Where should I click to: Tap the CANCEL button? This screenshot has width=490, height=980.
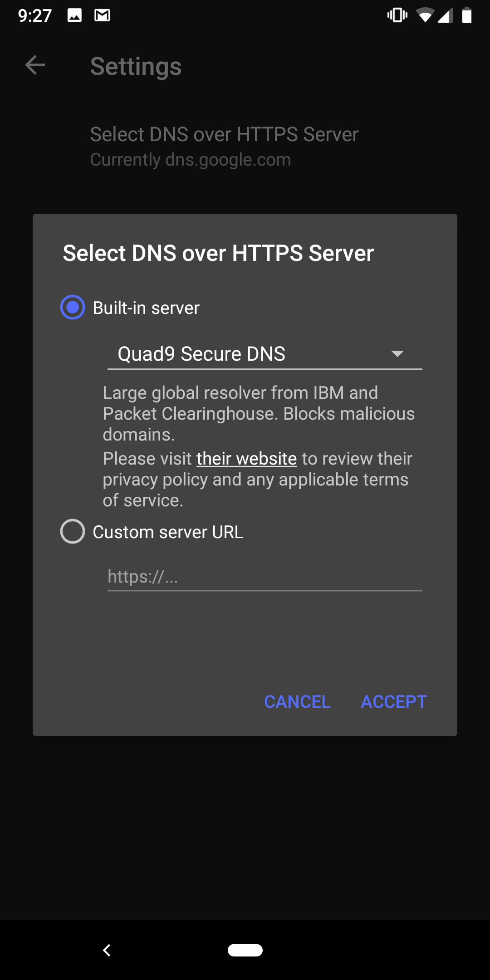(297, 701)
